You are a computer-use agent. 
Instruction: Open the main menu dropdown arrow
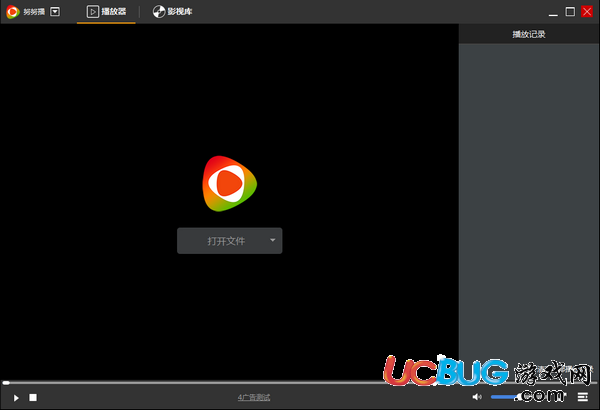(x=55, y=12)
